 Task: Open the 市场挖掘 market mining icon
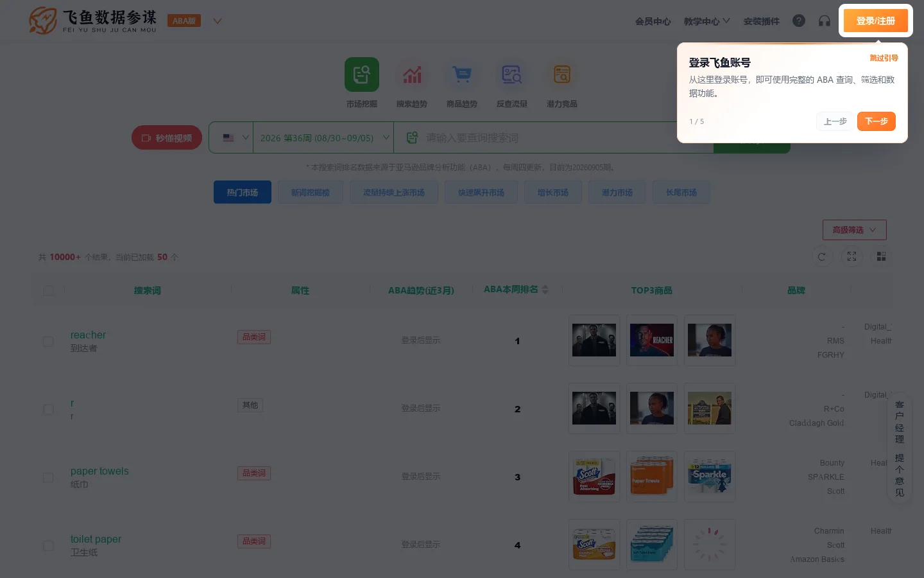[362, 74]
